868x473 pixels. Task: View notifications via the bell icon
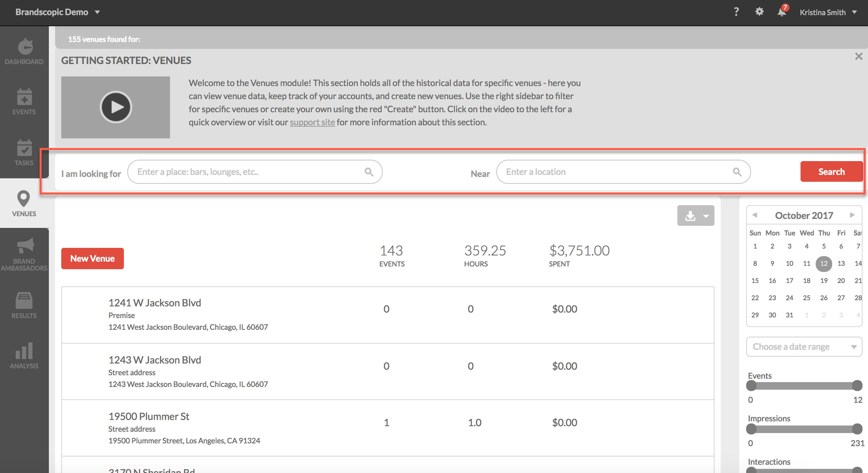782,12
